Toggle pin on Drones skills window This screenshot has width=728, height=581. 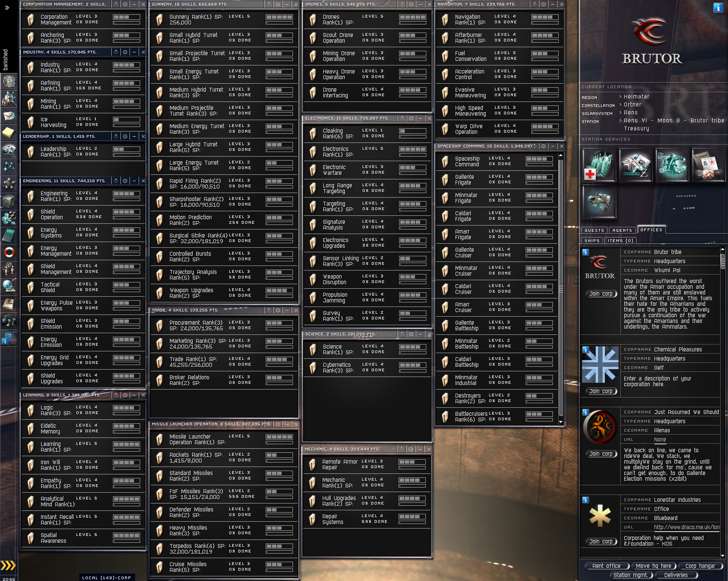412,4
